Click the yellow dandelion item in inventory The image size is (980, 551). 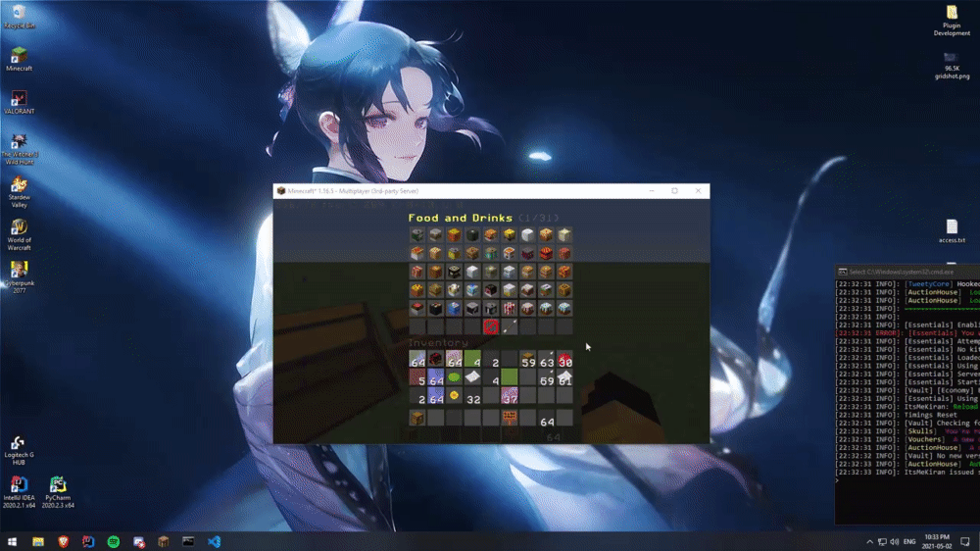(454, 395)
